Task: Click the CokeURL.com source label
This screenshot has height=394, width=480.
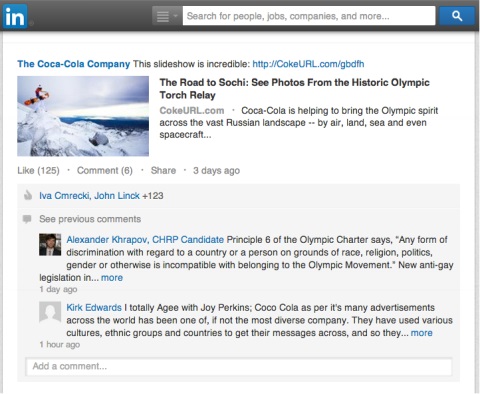Action: [192, 110]
